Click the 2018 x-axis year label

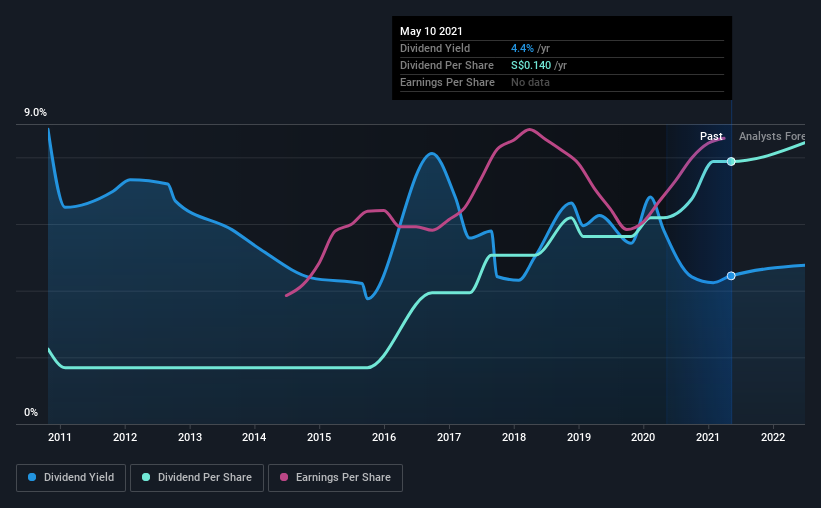click(514, 437)
